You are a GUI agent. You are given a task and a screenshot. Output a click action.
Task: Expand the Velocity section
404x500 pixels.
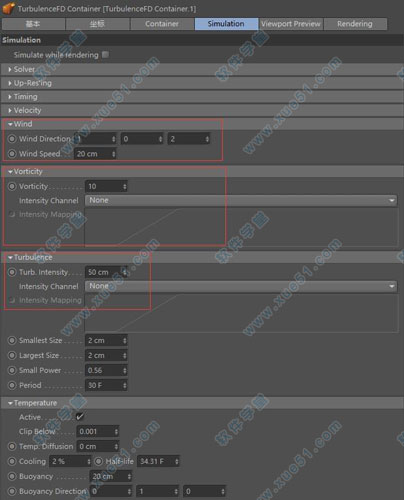click(x=202, y=110)
